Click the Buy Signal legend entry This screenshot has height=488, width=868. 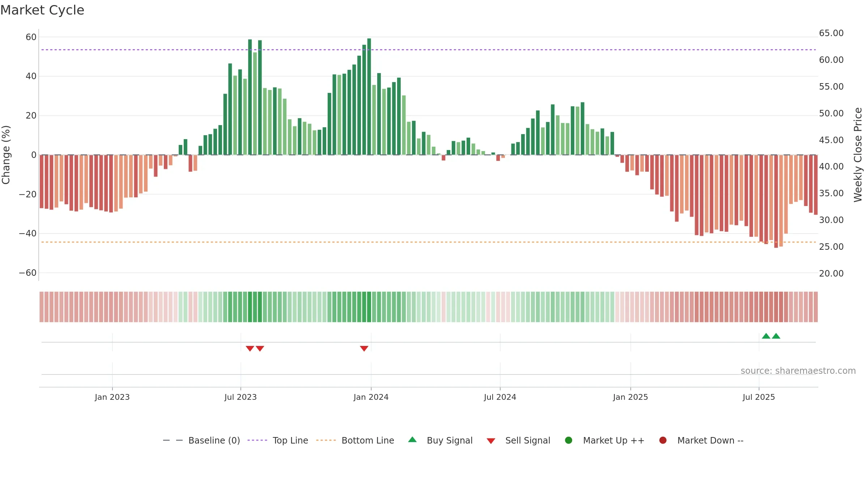pyautogui.click(x=440, y=440)
